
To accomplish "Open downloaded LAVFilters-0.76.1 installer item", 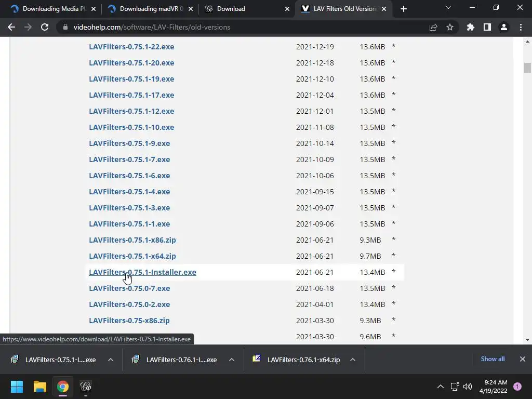I will click(175, 360).
